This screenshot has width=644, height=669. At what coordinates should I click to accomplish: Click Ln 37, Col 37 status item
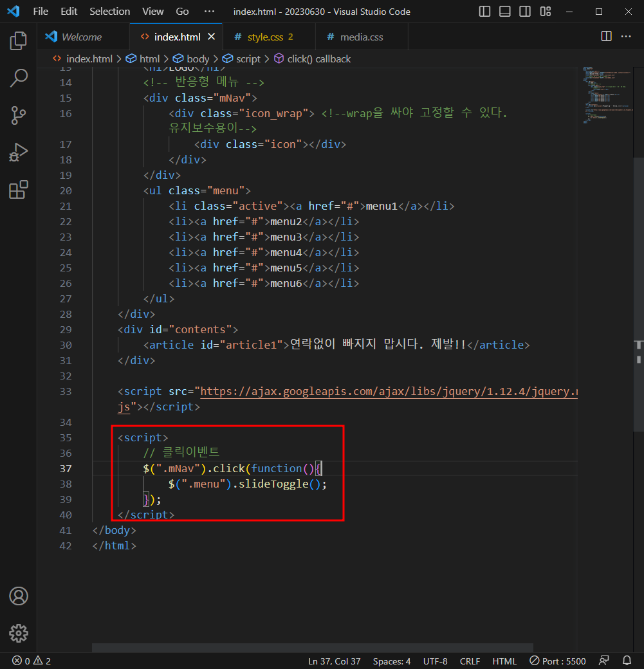tap(334, 661)
